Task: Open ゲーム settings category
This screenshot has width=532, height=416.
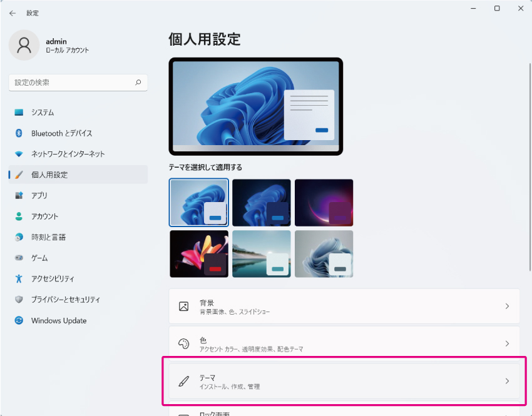Action: tap(78, 258)
